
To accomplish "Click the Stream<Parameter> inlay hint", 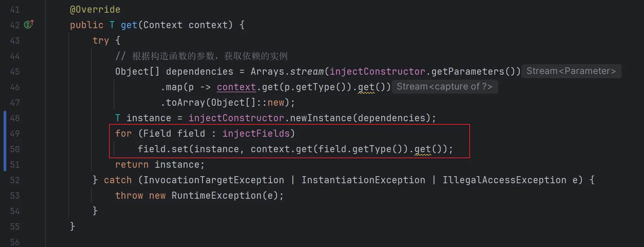I will 571,71.
